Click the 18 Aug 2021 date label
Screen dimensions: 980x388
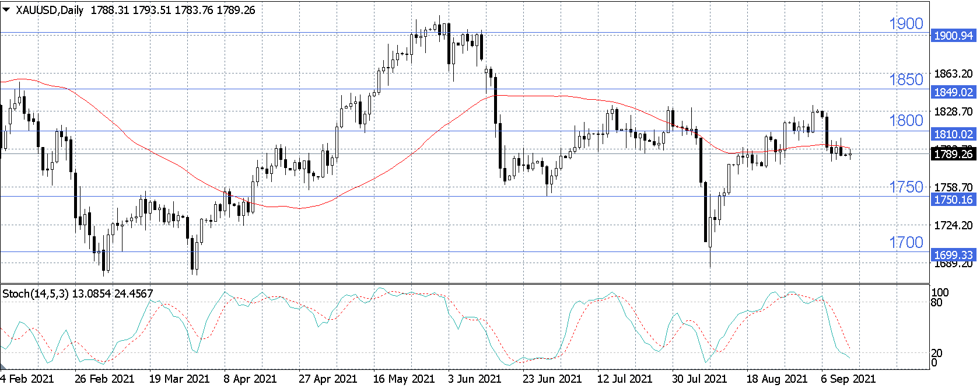pyautogui.click(x=777, y=379)
